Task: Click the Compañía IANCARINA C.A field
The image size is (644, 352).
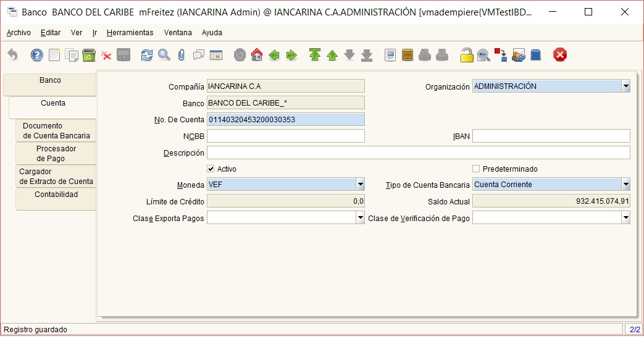Action: pyautogui.click(x=285, y=86)
